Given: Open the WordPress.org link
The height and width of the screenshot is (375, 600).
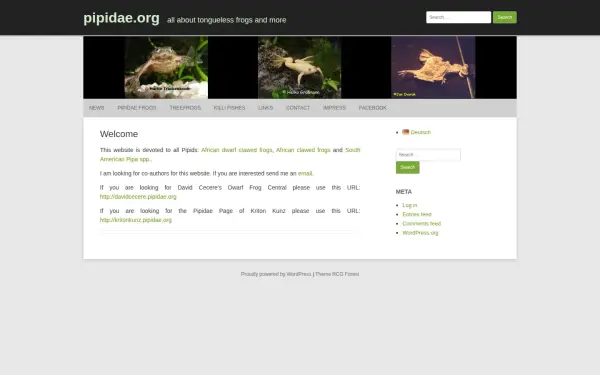Looking at the screenshot, I should pyautogui.click(x=420, y=233).
